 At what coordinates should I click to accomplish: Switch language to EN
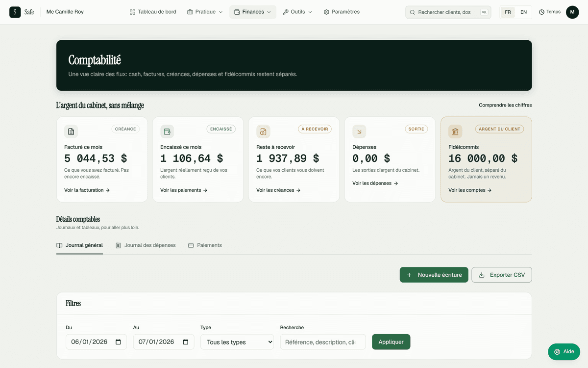(523, 12)
